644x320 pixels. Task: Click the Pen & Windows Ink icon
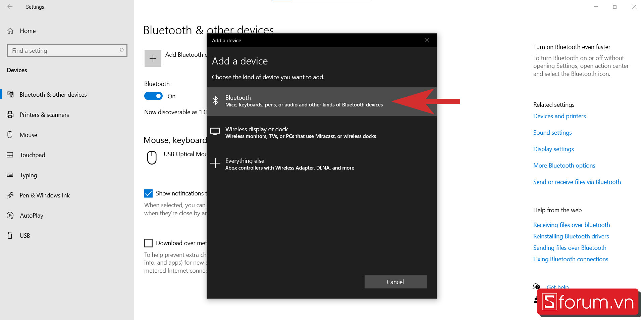pos(10,195)
